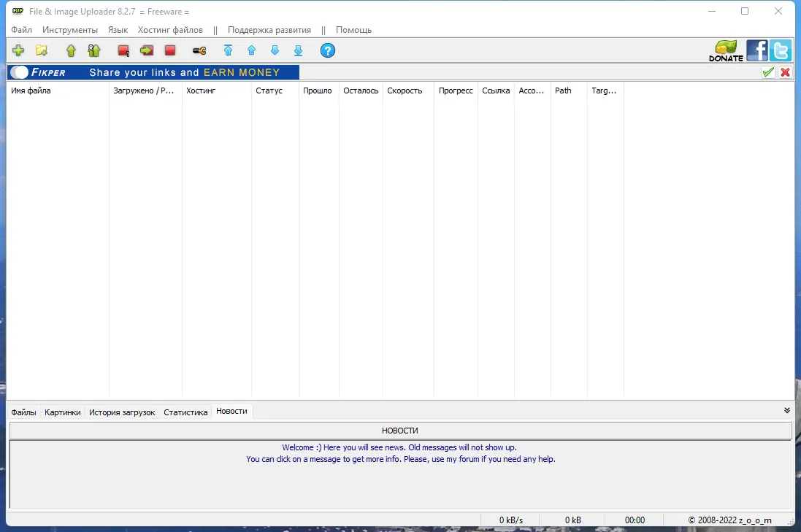
Task: Click the НОВОСТИ heading bar
Action: [400, 431]
